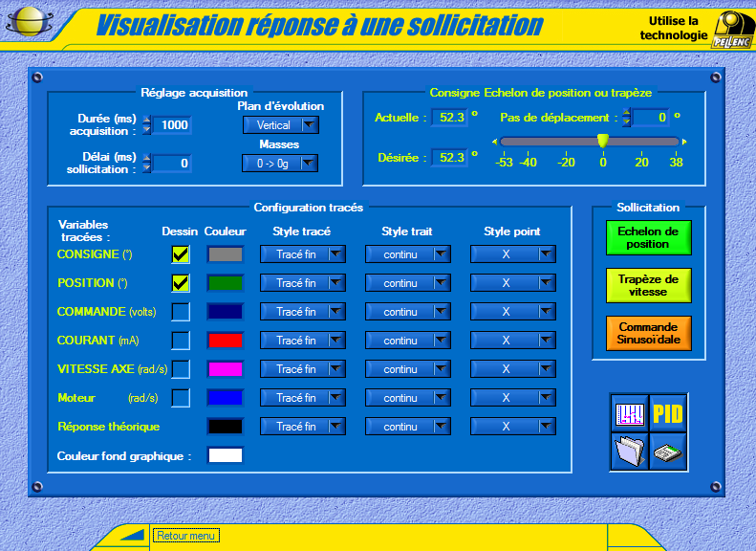Click the blue triangle beside Retour menu
The image size is (756, 551).
click(132, 536)
